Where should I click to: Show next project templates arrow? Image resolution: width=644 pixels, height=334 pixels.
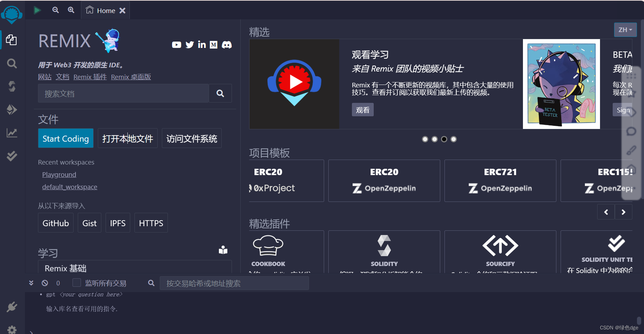click(x=624, y=212)
